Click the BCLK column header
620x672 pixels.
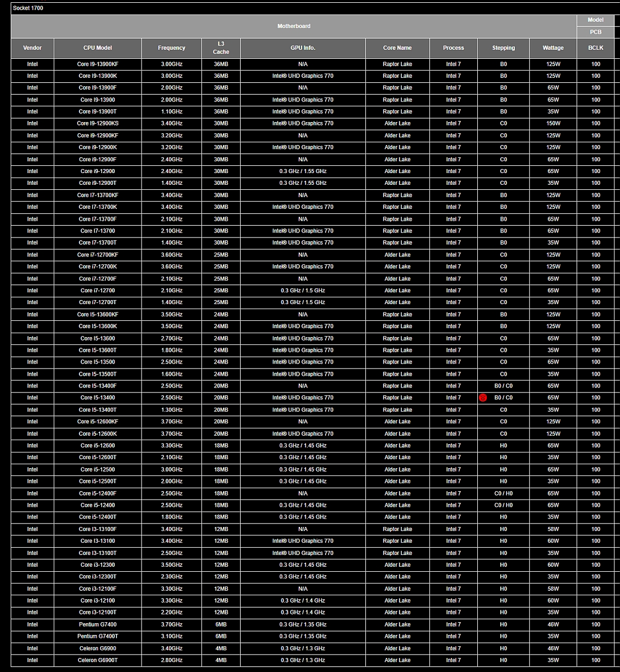pyautogui.click(x=596, y=48)
